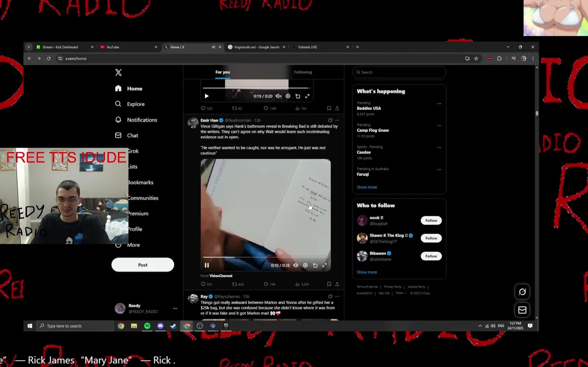Open options for Camp Flog Gnaw trend
This screenshot has height=367, width=588.
439,126
